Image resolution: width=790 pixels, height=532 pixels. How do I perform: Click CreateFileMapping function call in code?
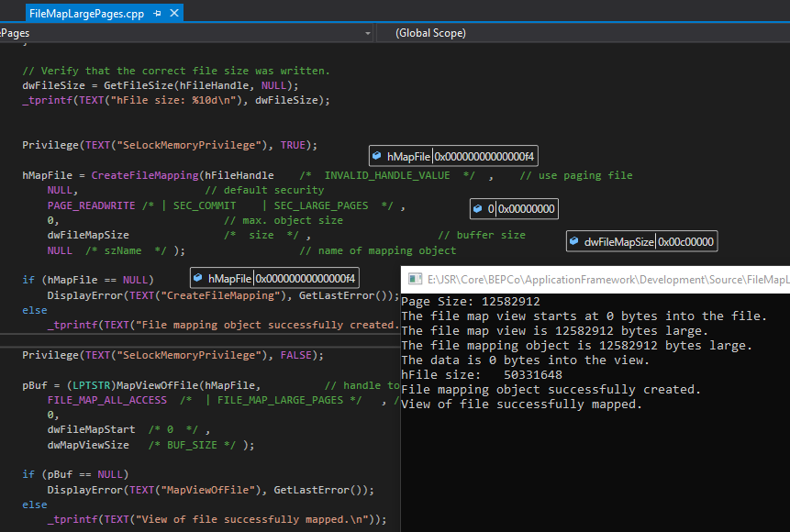tap(145, 175)
